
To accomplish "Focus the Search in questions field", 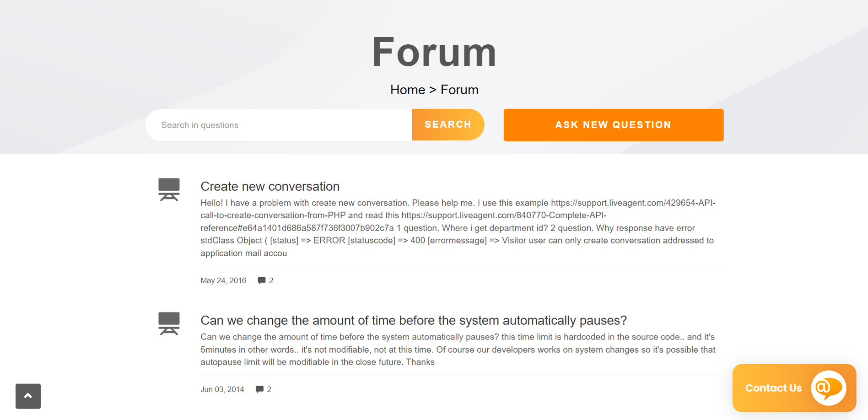I will 279,125.
